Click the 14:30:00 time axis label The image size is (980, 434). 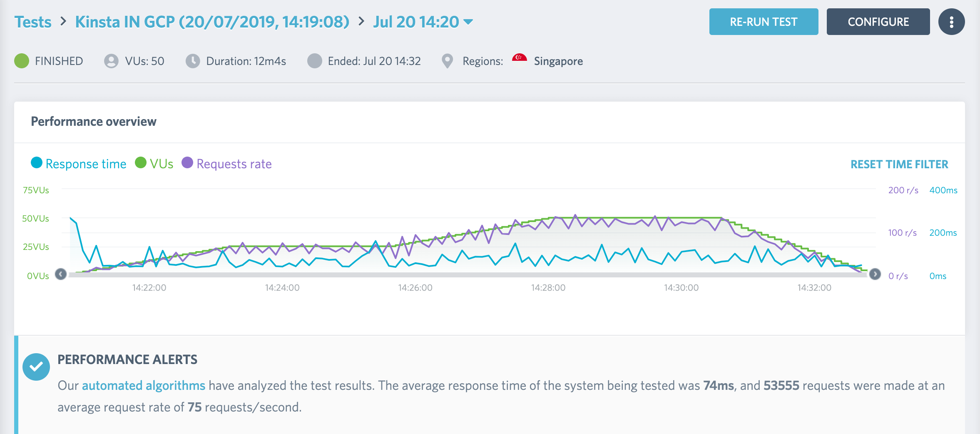[681, 287]
